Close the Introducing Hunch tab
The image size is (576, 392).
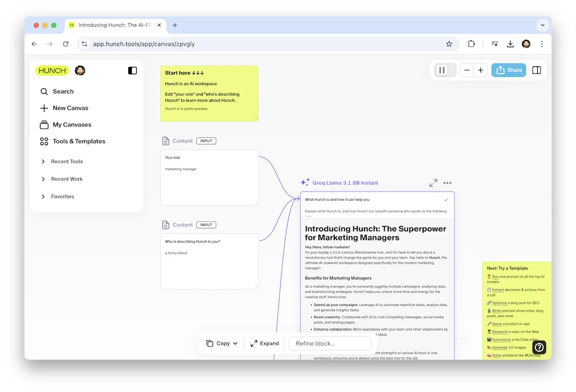coord(159,25)
